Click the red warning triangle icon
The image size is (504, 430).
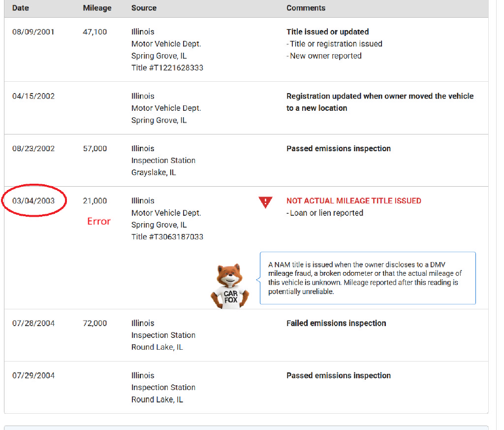coord(265,202)
